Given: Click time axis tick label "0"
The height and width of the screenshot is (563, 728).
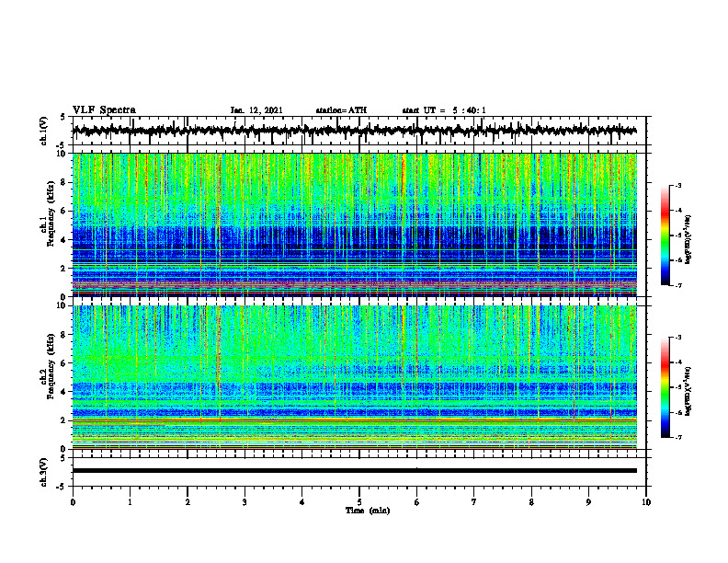Looking at the screenshot, I should click(73, 502).
